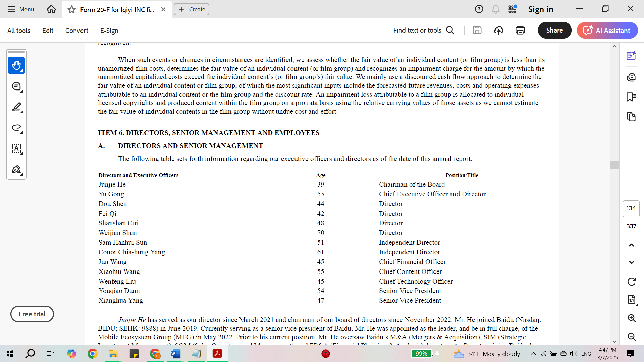Image resolution: width=644 pixels, height=362 pixels.
Task: Click the Free trial button
Action: click(32, 314)
